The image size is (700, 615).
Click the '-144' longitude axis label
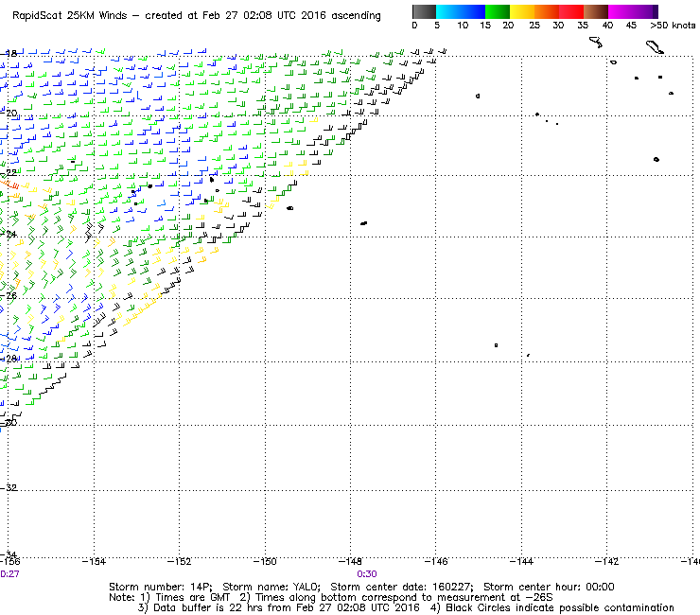point(521,561)
